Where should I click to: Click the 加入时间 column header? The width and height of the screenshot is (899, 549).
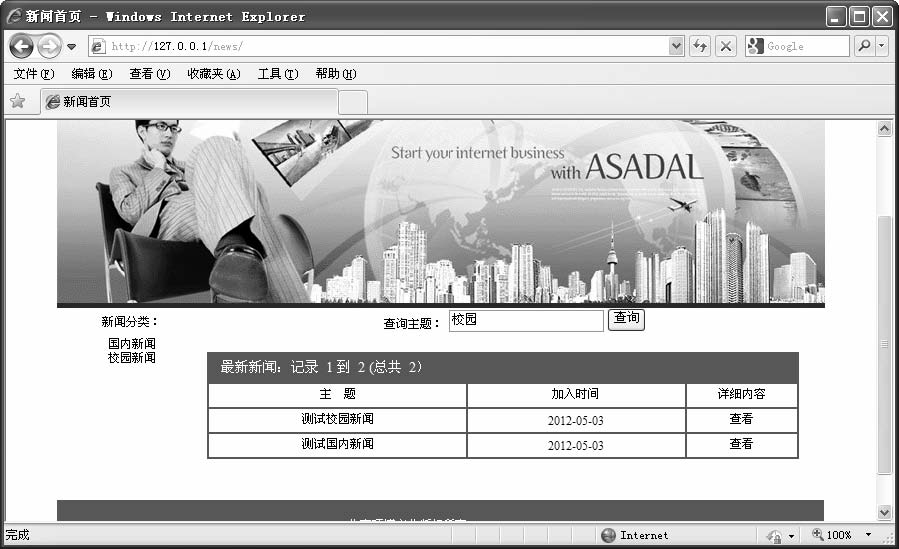pyautogui.click(x=576, y=394)
